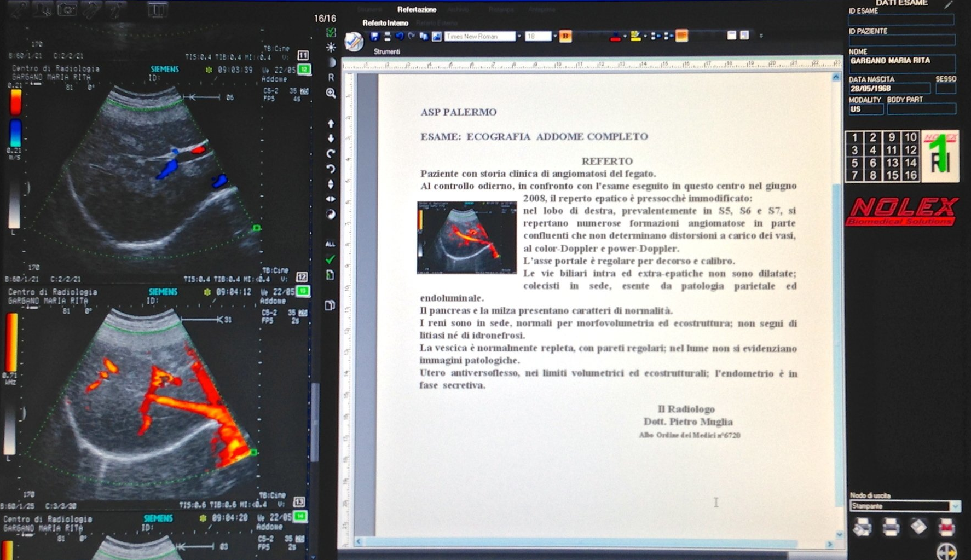The width and height of the screenshot is (971, 560).
Task: Open the Archivio menu
Action: coord(459,10)
